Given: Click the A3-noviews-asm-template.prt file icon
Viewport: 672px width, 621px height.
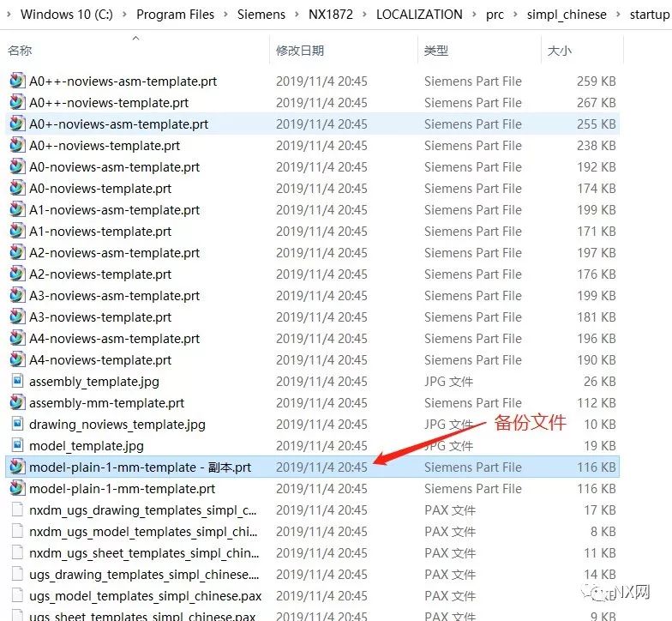Looking at the screenshot, I should tap(17, 295).
